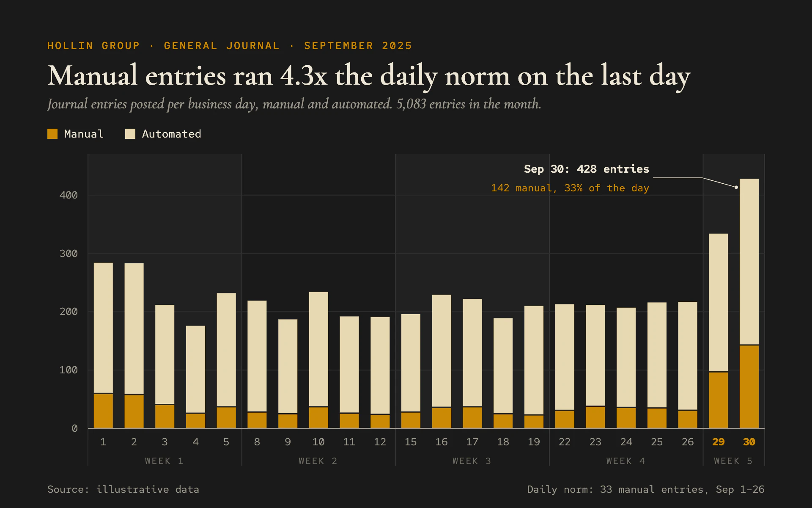Image resolution: width=812 pixels, height=508 pixels.
Task: Click the '26' x-axis day label
Action: point(688,442)
